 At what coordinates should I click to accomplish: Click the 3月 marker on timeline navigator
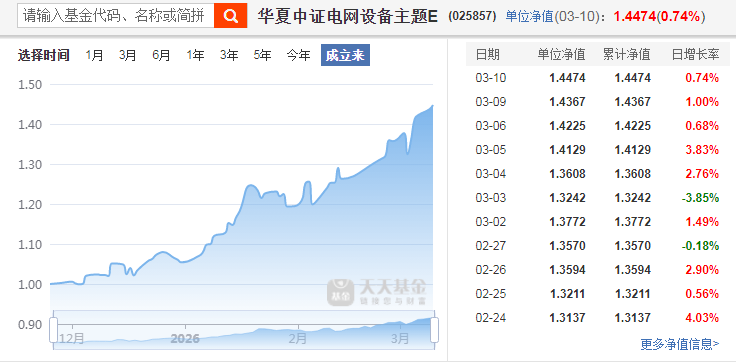click(400, 339)
